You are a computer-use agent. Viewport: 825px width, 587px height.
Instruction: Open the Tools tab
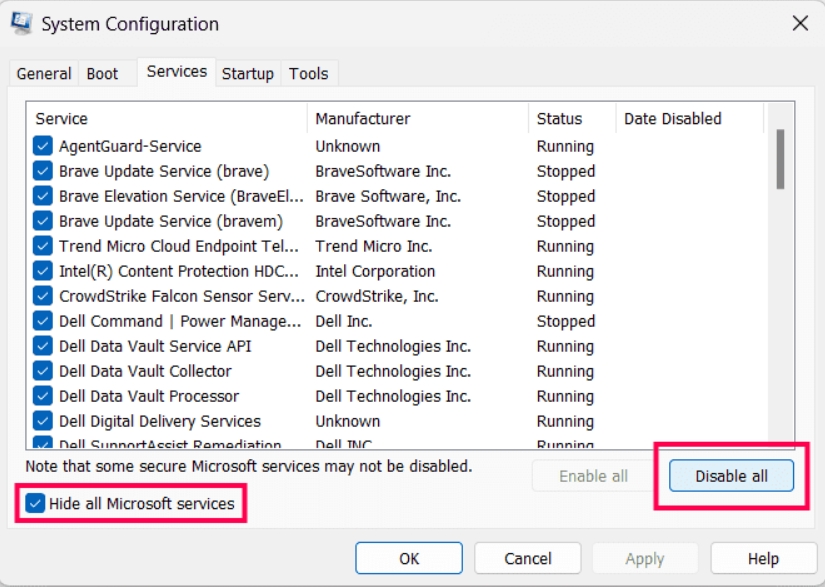(308, 74)
